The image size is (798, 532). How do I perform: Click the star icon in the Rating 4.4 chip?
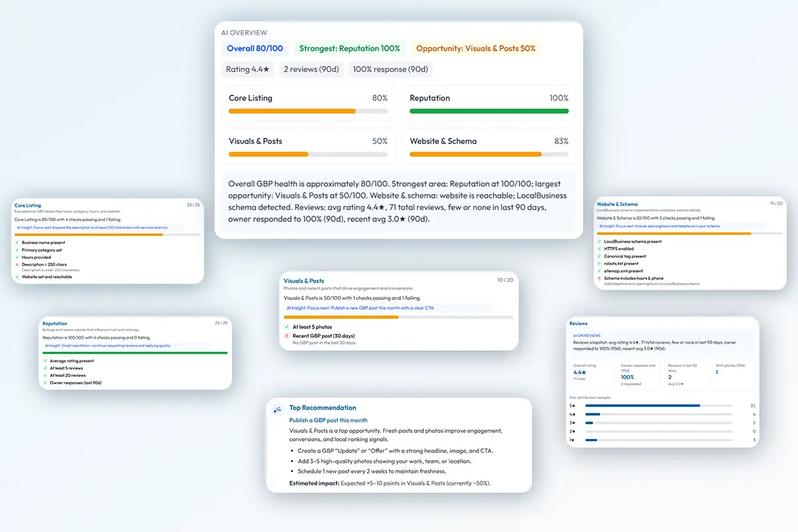pos(267,69)
